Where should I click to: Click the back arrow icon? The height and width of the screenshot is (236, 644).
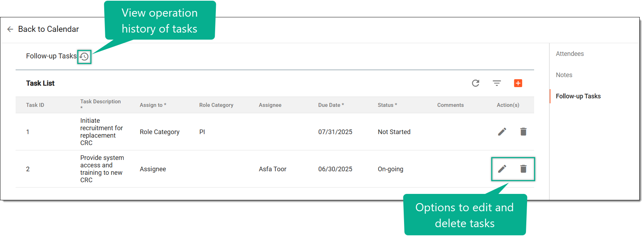tap(10, 29)
